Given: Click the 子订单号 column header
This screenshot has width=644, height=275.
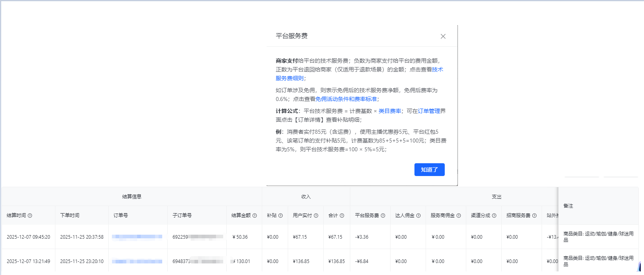Looking at the screenshot, I should [182, 216].
